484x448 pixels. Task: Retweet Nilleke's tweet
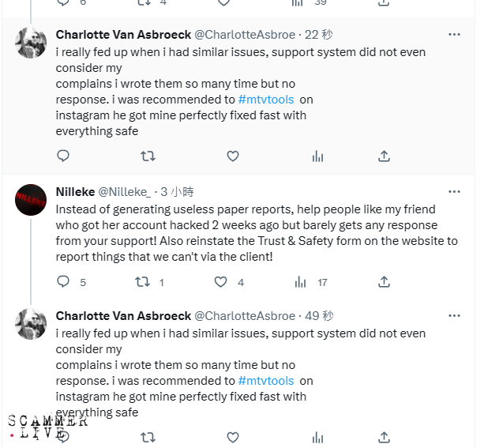(143, 281)
